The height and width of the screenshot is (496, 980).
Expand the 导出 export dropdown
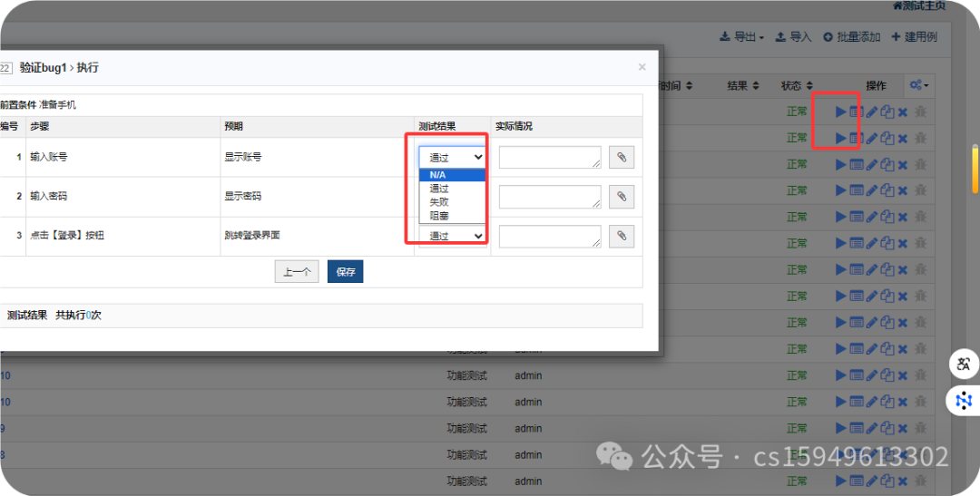742,37
